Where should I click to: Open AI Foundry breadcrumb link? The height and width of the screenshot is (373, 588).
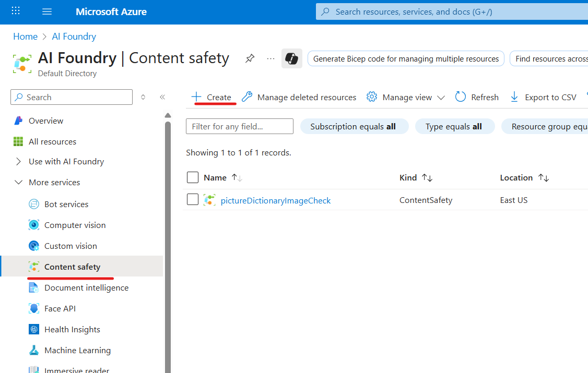click(74, 37)
